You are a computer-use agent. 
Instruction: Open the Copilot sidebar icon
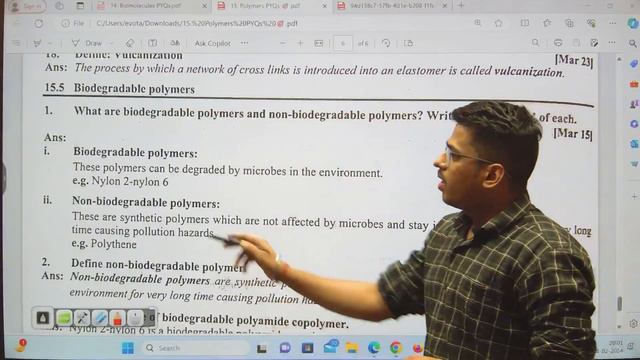tap(633, 23)
